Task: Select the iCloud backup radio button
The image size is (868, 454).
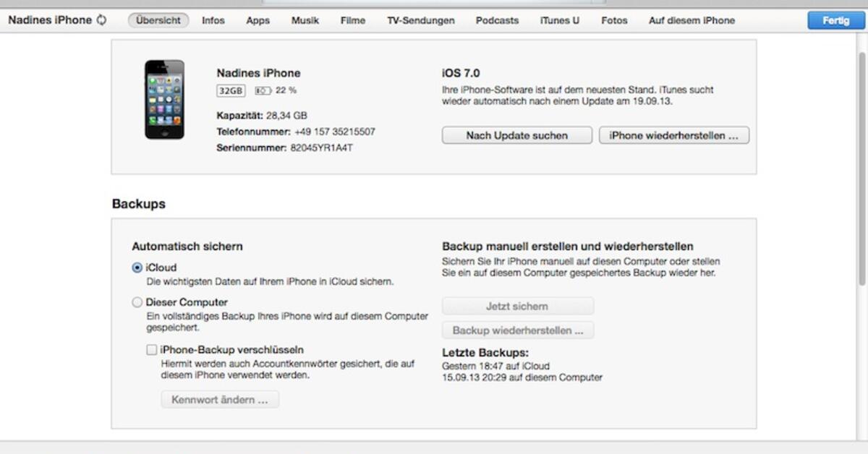Action: tap(137, 267)
